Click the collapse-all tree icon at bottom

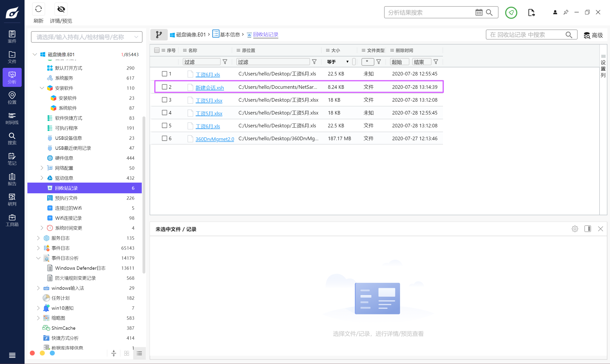(x=114, y=354)
